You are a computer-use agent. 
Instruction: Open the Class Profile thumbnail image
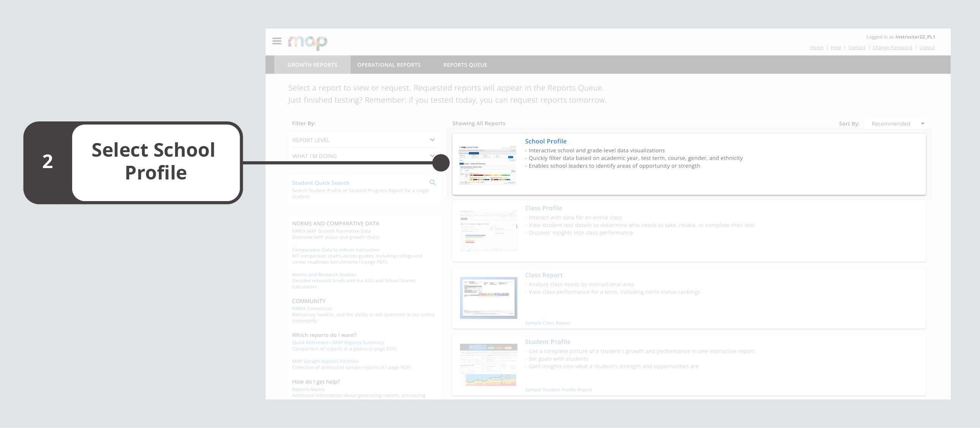pyautogui.click(x=488, y=231)
